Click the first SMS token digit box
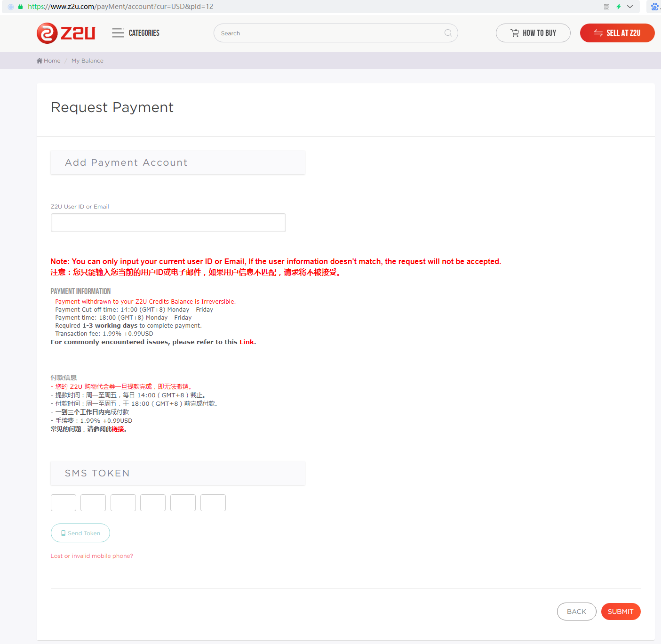 [63, 503]
